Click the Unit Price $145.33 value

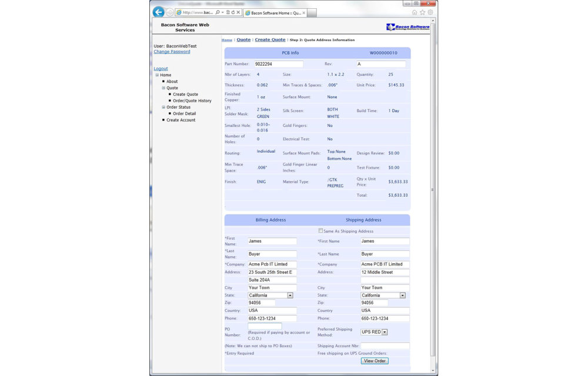pos(396,85)
